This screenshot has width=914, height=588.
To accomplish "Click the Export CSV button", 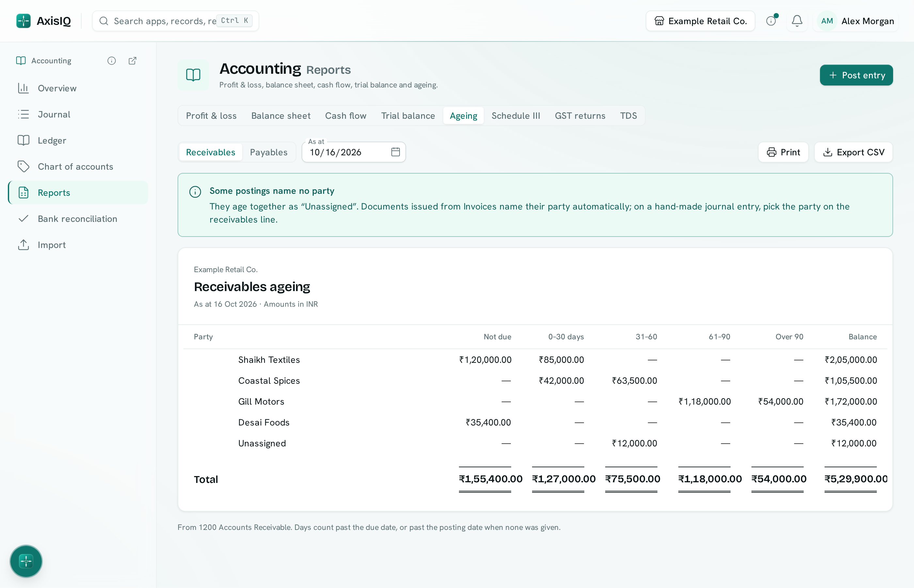I will pyautogui.click(x=853, y=152).
